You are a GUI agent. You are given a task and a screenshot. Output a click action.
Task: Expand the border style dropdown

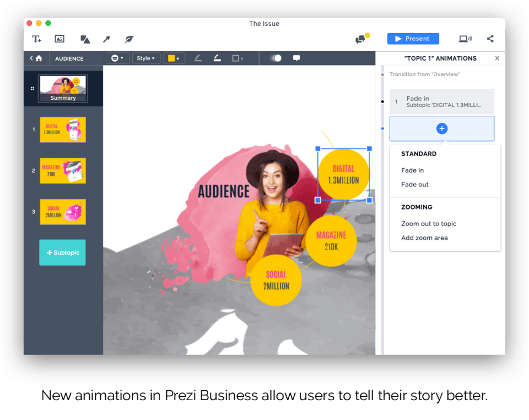tap(236, 58)
